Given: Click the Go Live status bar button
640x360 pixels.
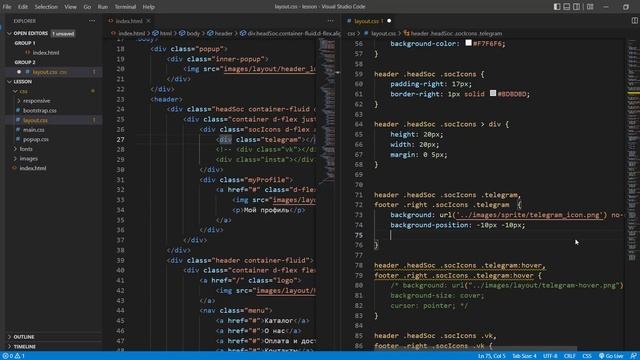Looking at the screenshot, I should click(611, 356).
